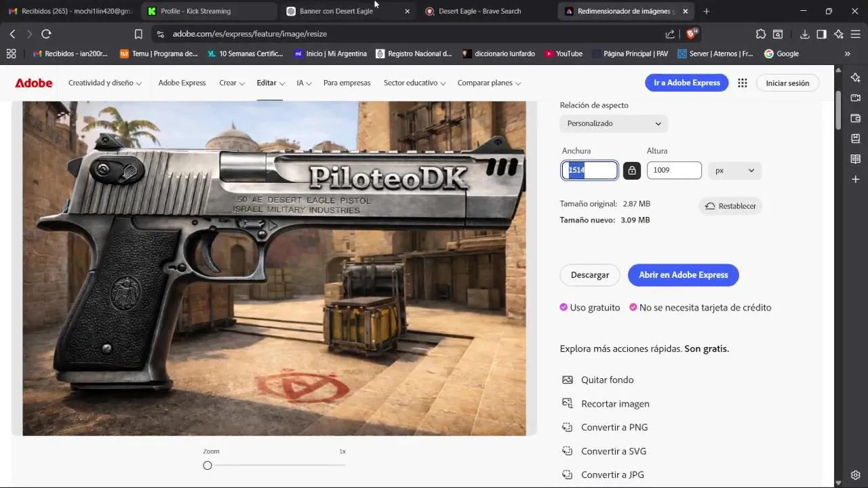868x488 pixels.
Task: Open the Temu bookmark
Action: [x=159, y=54]
